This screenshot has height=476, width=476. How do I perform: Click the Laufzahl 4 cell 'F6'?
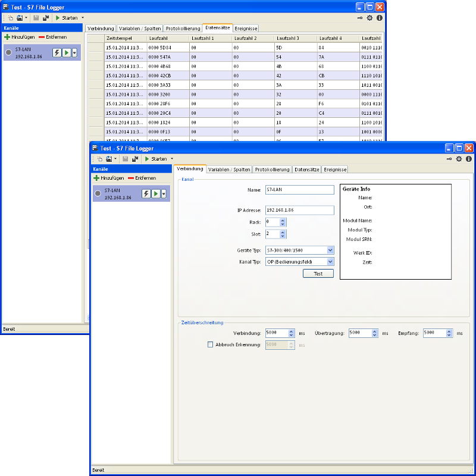[x=338, y=104]
